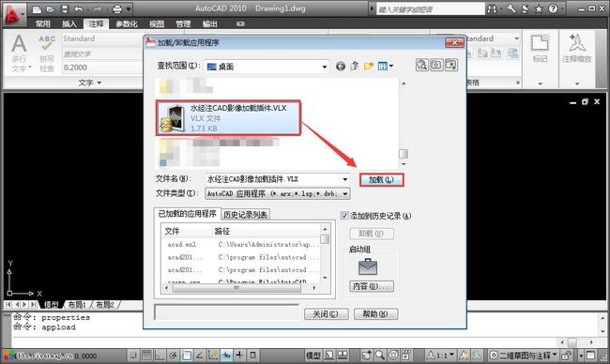
Task: Click the Undo arrow icon
Action: point(79,9)
